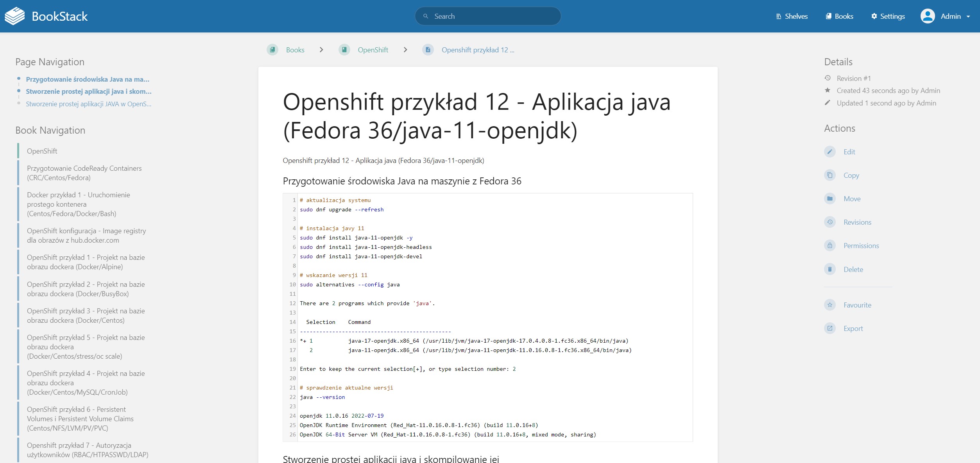Click the Move folder icon
980x463 pixels.
tap(830, 198)
